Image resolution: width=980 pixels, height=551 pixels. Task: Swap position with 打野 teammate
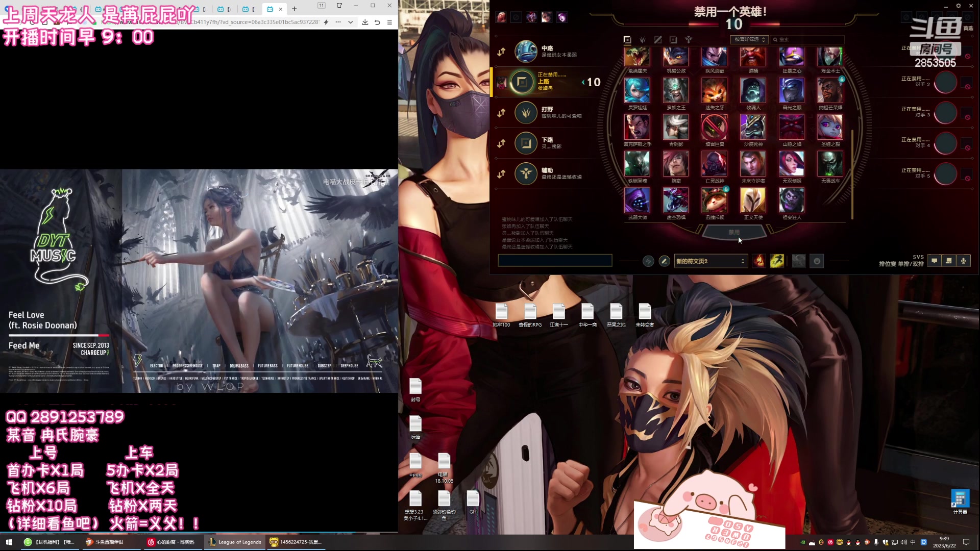point(501,113)
